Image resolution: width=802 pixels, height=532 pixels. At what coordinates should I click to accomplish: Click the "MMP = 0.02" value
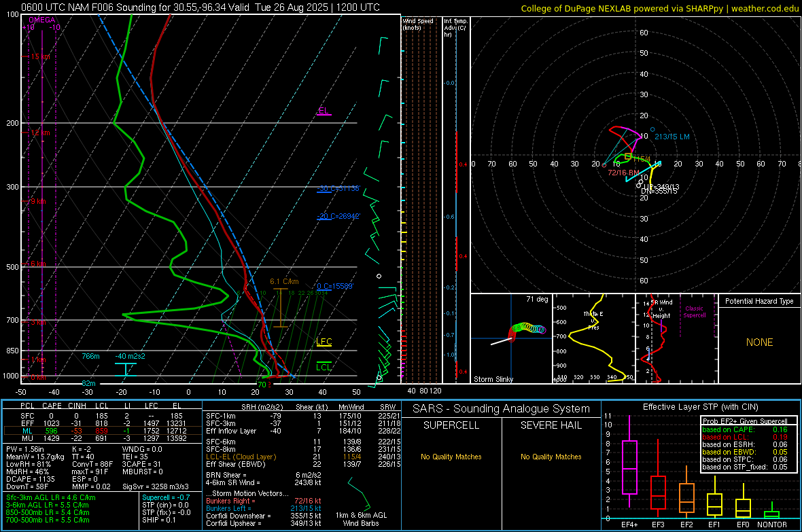[91, 487]
